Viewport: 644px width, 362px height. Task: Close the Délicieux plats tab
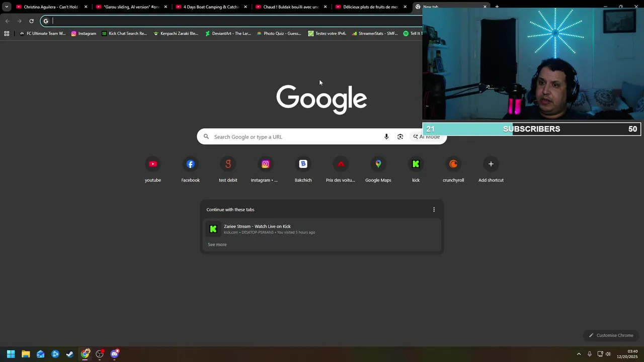405,7
